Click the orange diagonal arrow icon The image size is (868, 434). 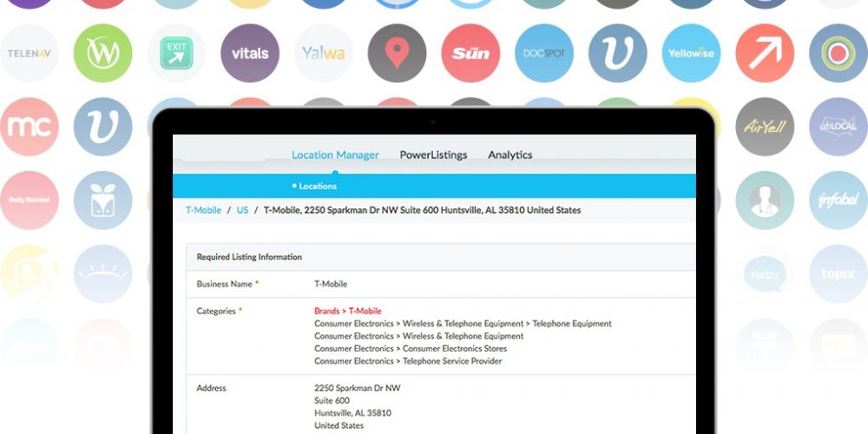tap(765, 53)
